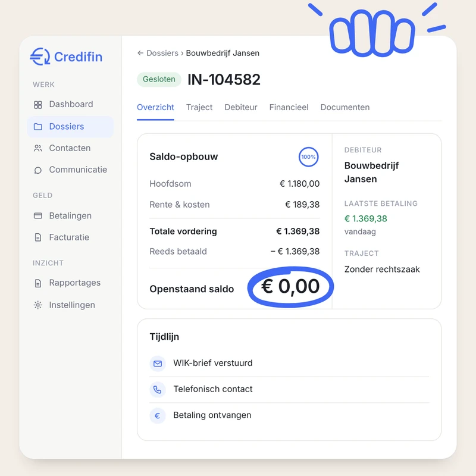Switch to the Overzicht tab
The height and width of the screenshot is (476, 476).
155,108
